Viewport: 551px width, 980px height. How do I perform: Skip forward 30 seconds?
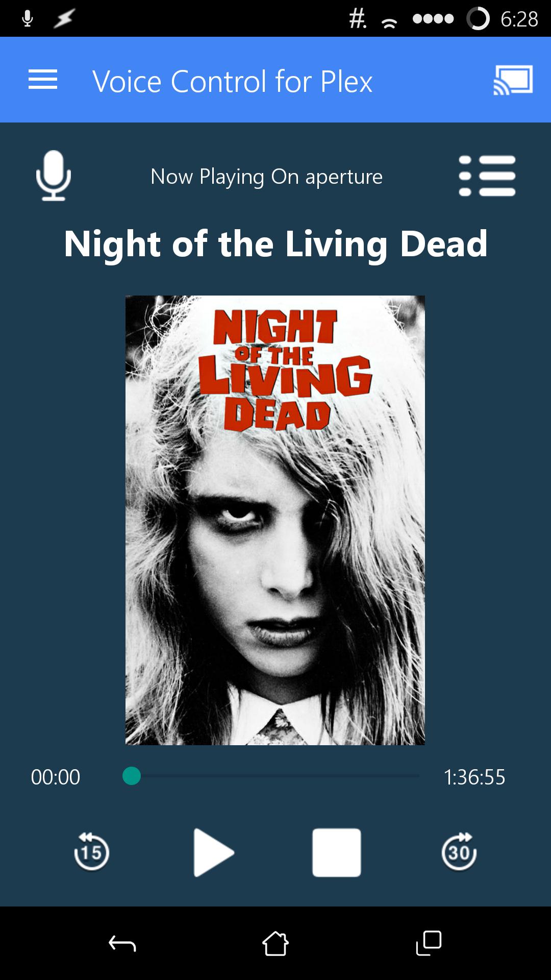459,852
